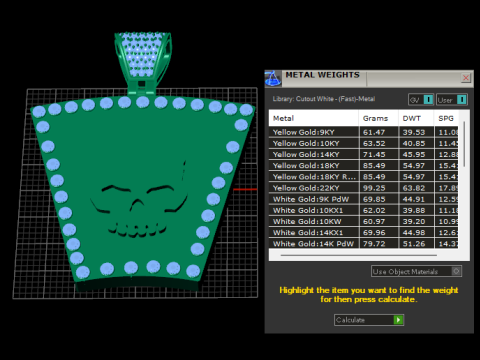Screen dimensions: 480x360
Task: Click the 61.47 grams value
Action: [374, 132]
